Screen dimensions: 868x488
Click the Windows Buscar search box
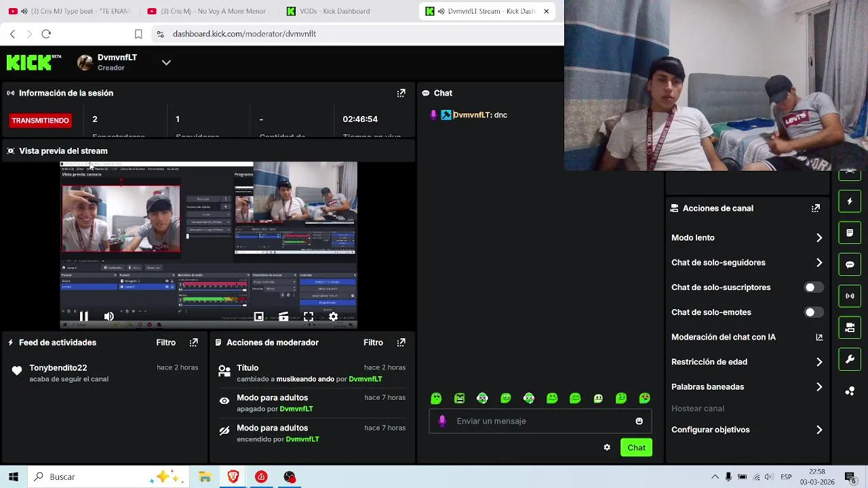pos(108,477)
